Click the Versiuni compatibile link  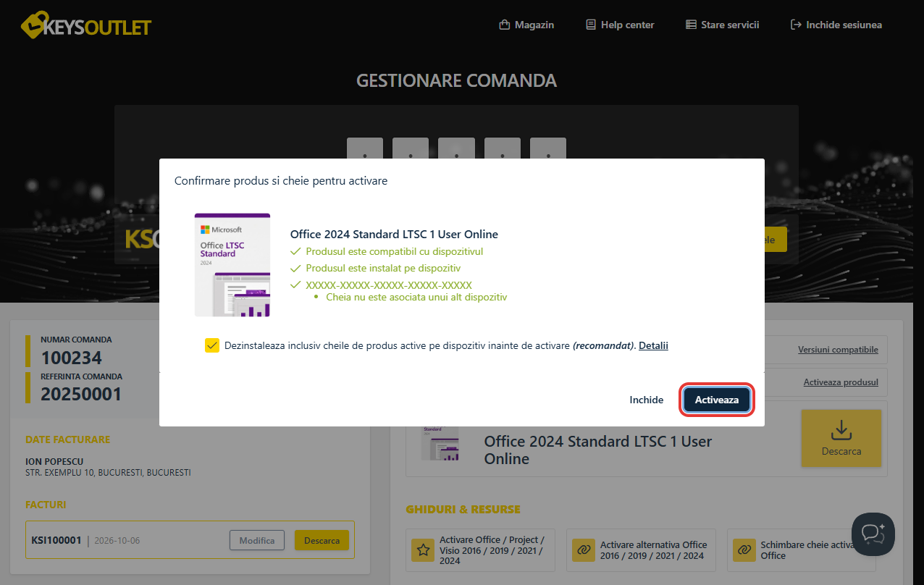[x=838, y=350]
